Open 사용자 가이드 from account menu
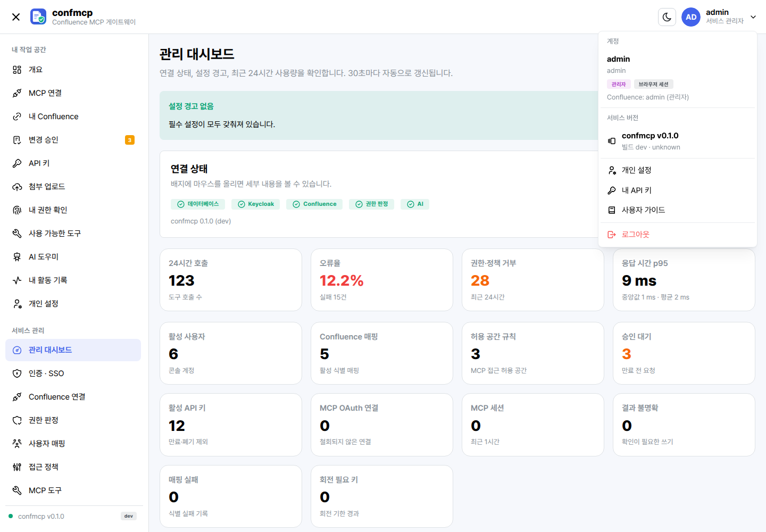Image resolution: width=766 pixels, height=532 pixels. pos(678,210)
